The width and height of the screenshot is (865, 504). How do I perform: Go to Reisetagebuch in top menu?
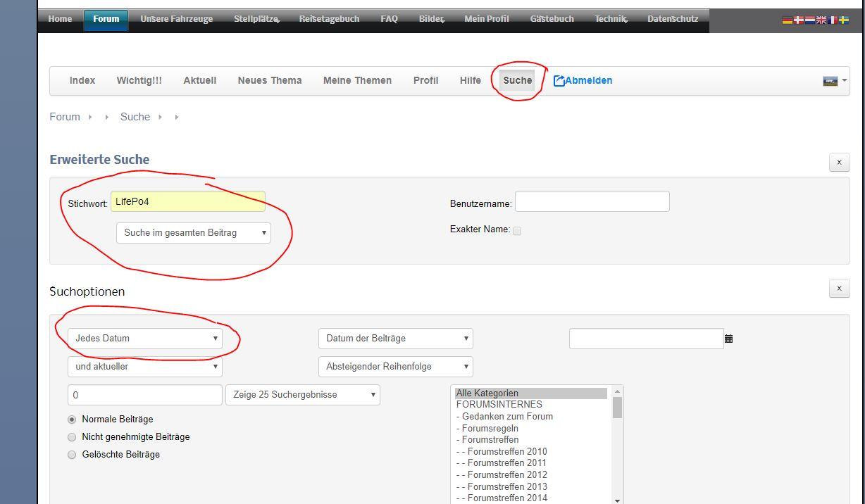pyautogui.click(x=329, y=19)
